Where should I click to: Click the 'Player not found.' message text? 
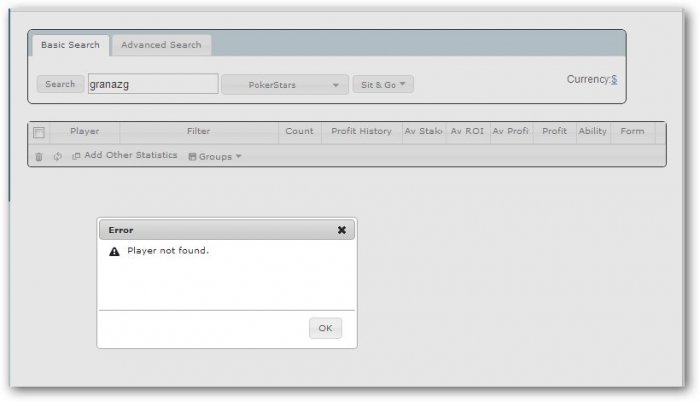pos(168,251)
